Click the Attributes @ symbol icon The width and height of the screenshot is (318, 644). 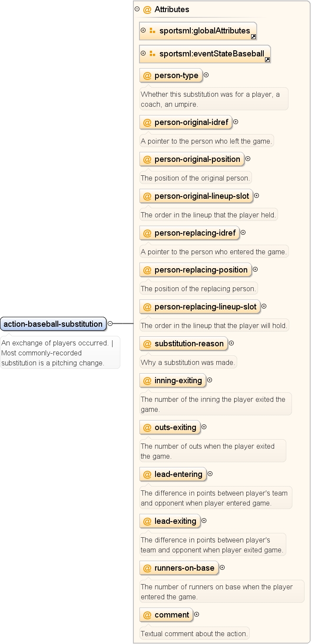coord(147,9)
